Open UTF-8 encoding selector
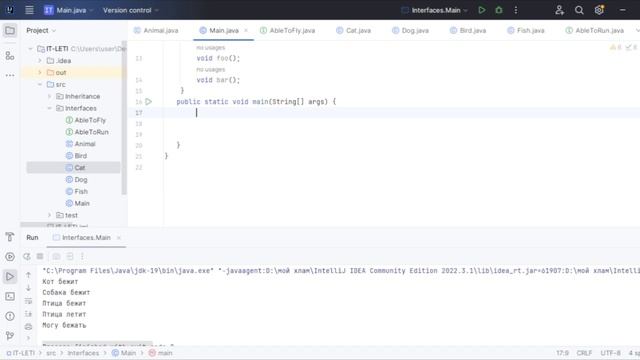Screen dimensions: 640x360 click(x=610, y=353)
